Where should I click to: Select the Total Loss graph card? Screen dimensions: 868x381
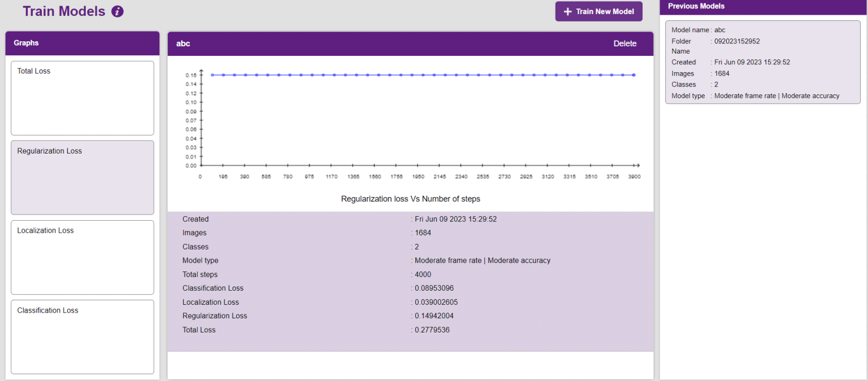82,98
